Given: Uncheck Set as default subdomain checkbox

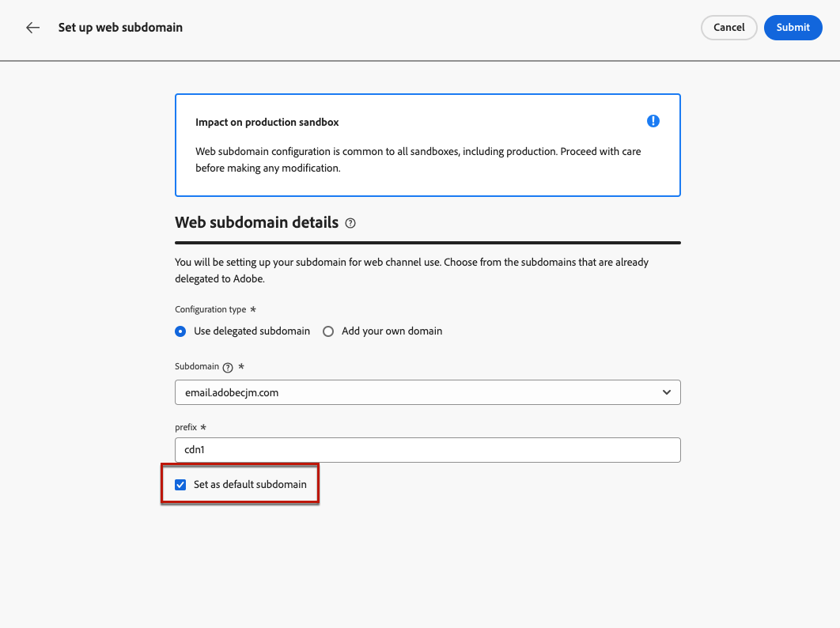Looking at the screenshot, I should pyautogui.click(x=180, y=484).
